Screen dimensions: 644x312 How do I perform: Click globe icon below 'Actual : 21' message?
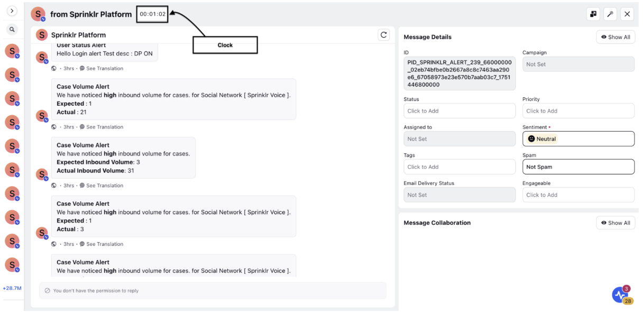pyautogui.click(x=54, y=127)
